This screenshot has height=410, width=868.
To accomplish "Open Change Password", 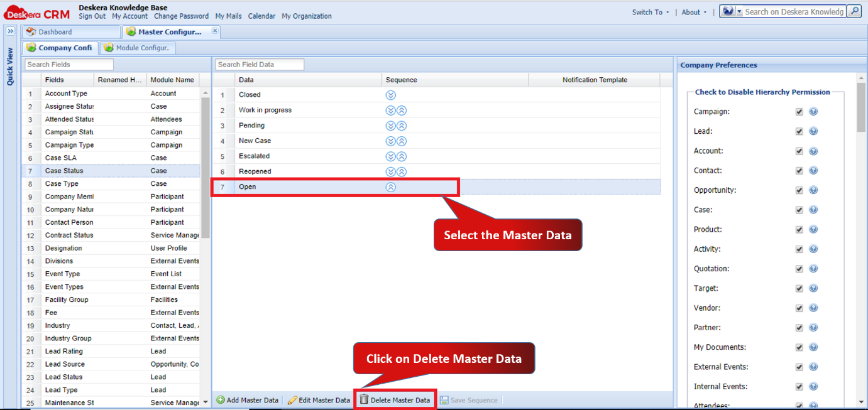I will click(181, 16).
